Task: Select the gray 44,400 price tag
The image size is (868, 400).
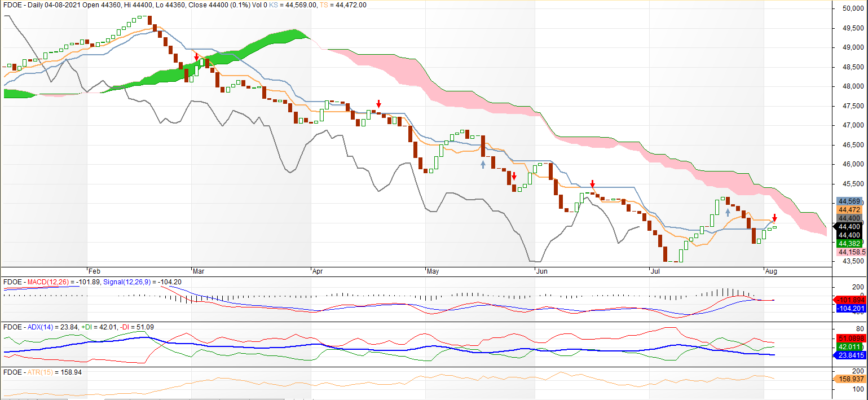Action: [849, 218]
